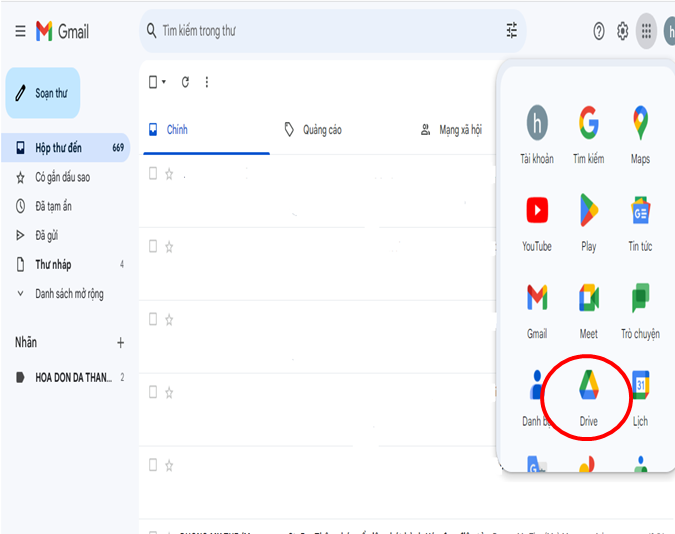Open Maps app
The image size is (675, 534).
pyautogui.click(x=641, y=135)
